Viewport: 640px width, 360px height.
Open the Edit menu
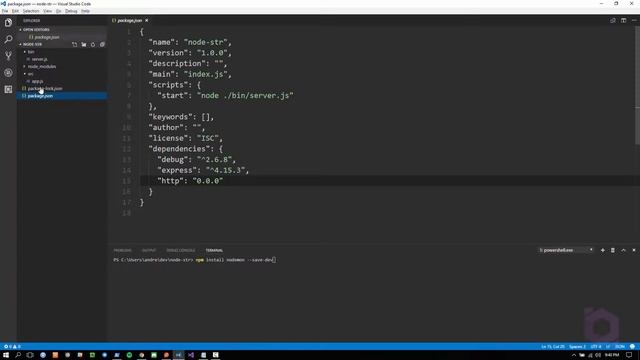click(15, 11)
